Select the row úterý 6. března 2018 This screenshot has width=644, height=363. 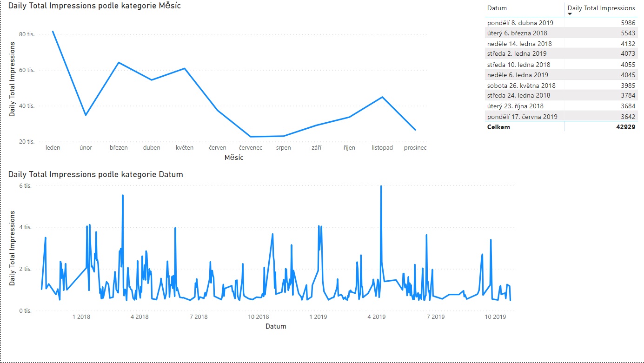tap(517, 33)
